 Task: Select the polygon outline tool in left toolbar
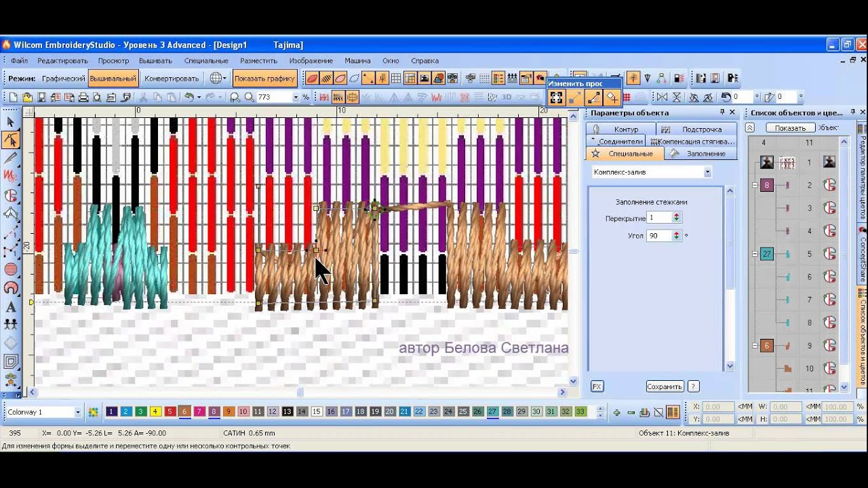click(11, 214)
